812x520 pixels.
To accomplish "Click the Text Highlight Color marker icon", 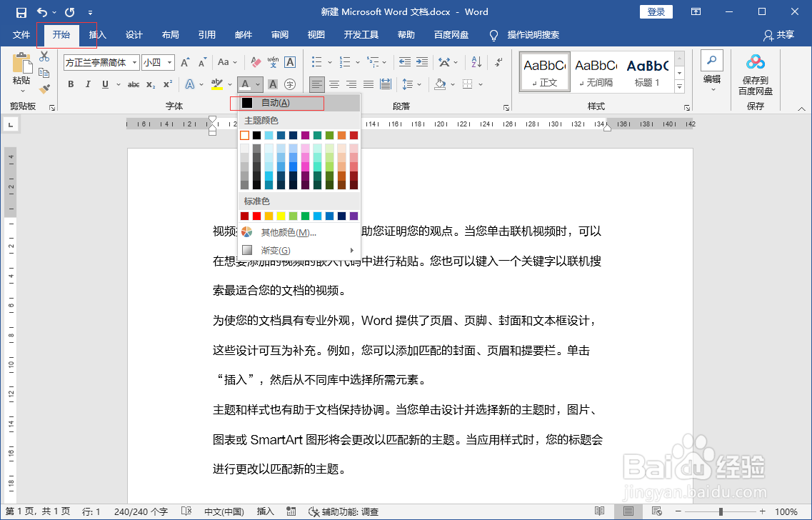I will pyautogui.click(x=217, y=84).
